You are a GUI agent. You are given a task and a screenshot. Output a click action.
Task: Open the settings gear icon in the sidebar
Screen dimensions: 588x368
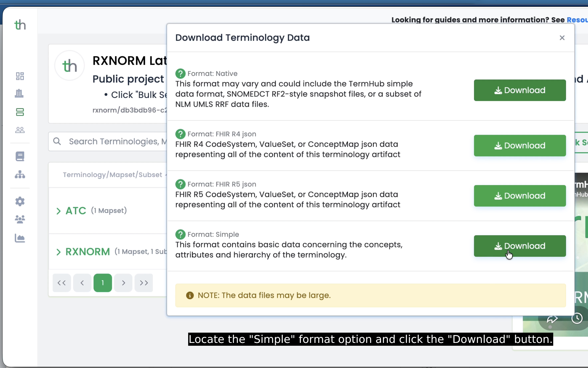(x=20, y=201)
